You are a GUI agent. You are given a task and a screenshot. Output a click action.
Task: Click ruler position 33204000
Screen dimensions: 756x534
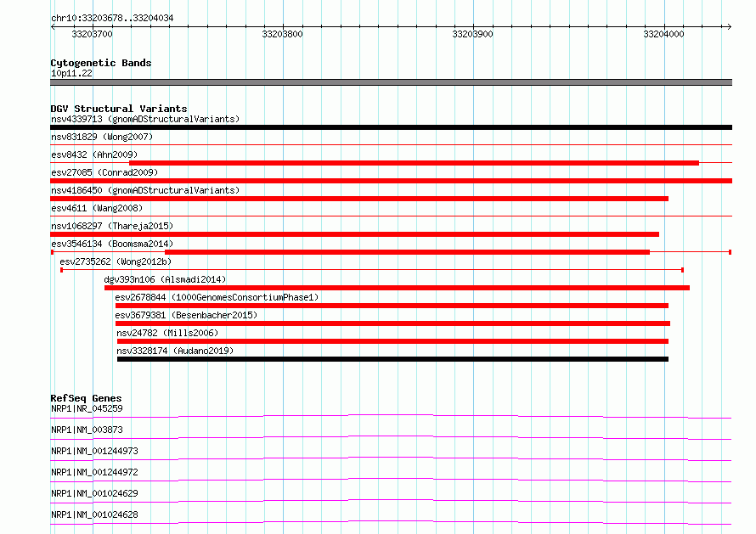coord(664,34)
